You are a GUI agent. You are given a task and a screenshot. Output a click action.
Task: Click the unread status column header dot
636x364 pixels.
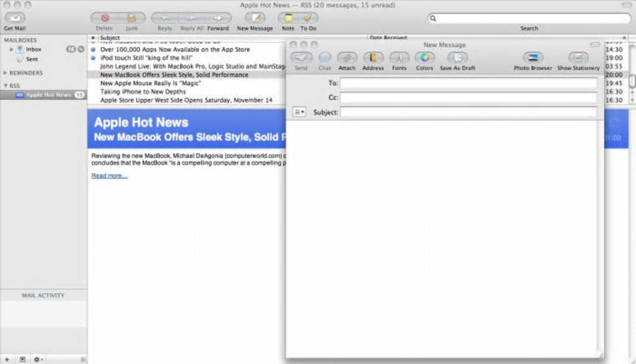[x=93, y=37]
